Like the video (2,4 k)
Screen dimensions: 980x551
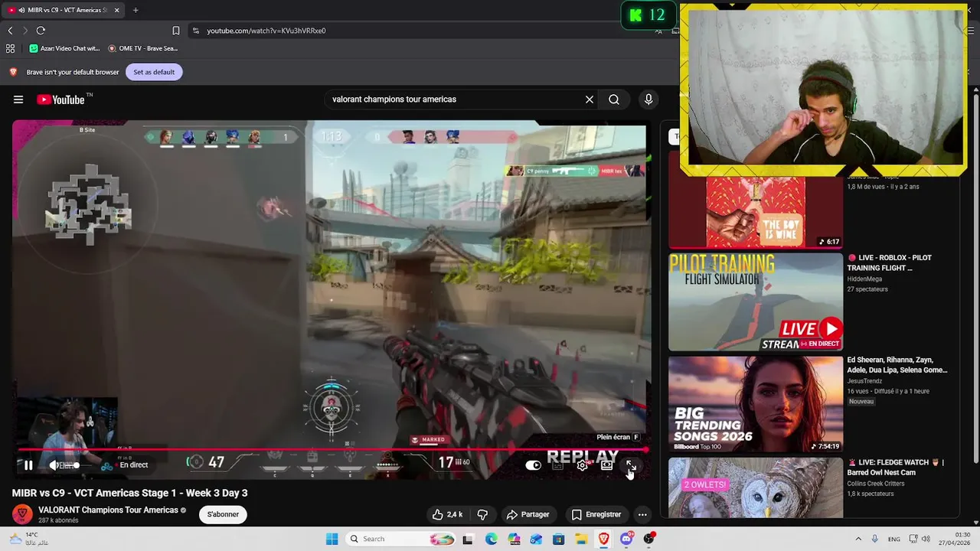(x=446, y=514)
